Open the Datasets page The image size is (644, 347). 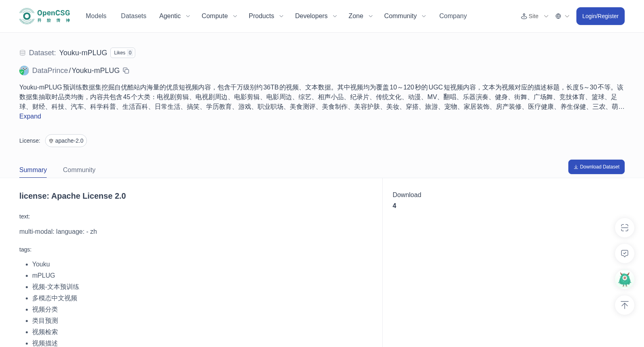click(x=134, y=16)
